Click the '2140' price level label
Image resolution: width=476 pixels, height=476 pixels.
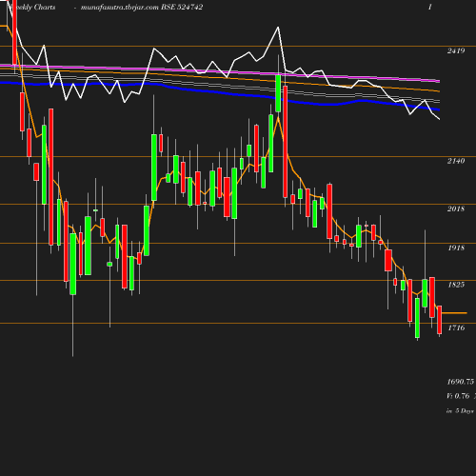click(456, 161)
